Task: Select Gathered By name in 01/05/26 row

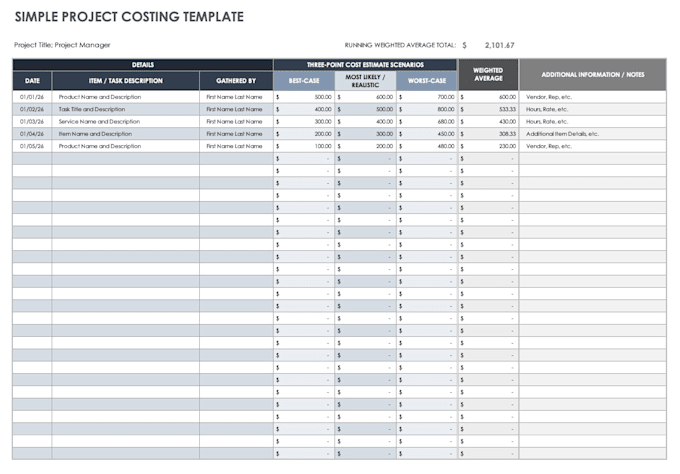Action: click(236, 146)
